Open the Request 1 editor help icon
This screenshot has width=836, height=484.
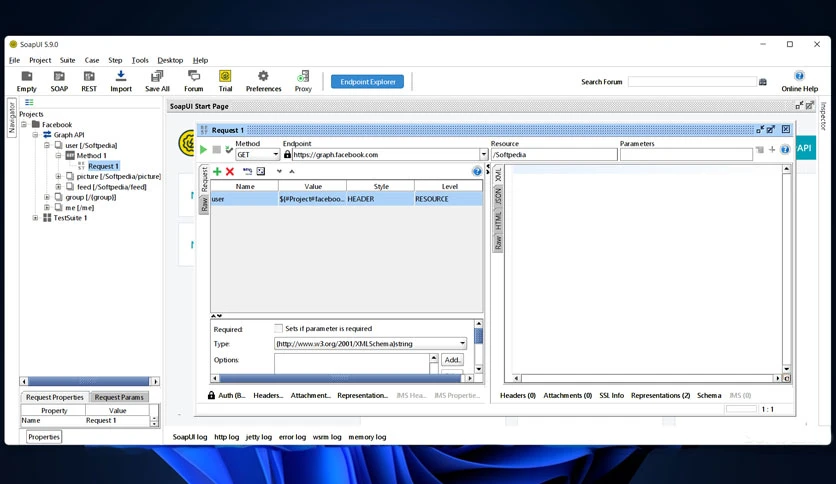785,150
